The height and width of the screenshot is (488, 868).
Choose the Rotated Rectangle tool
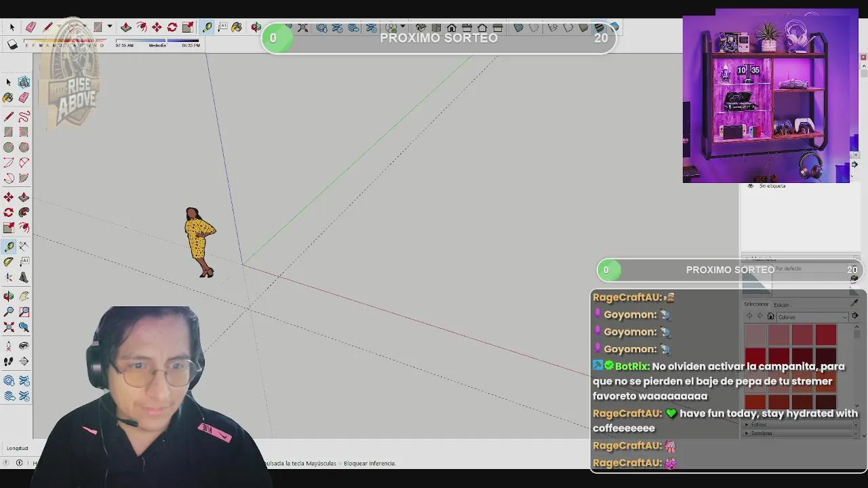pyautogui.click(x=24, y=131)
